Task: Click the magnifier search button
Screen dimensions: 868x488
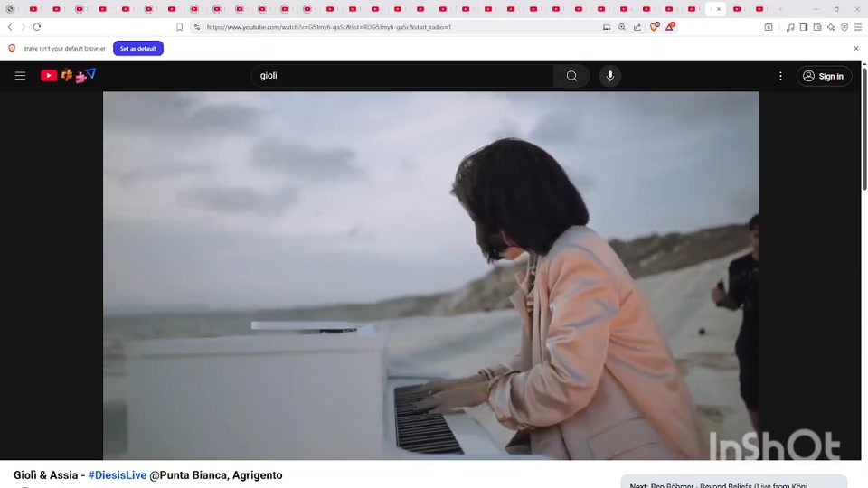Action: point(571,76)
